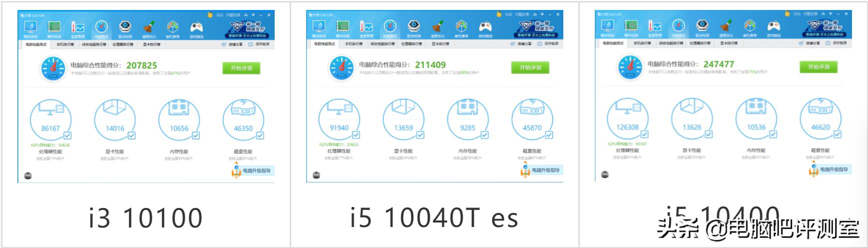This screenshot has width=868, height=248.
Task: Open 温度管理 in the i3 10100 window
Action: coord(78,28)
